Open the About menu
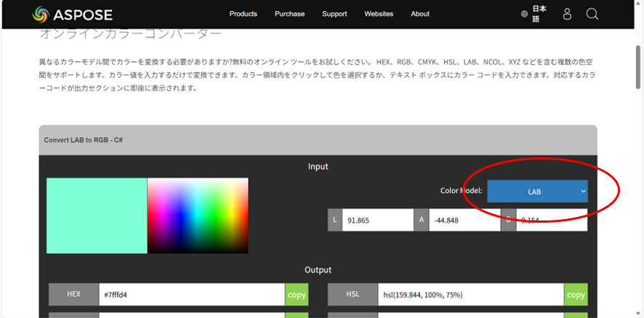644x318 pixels. tap(420, 14)
